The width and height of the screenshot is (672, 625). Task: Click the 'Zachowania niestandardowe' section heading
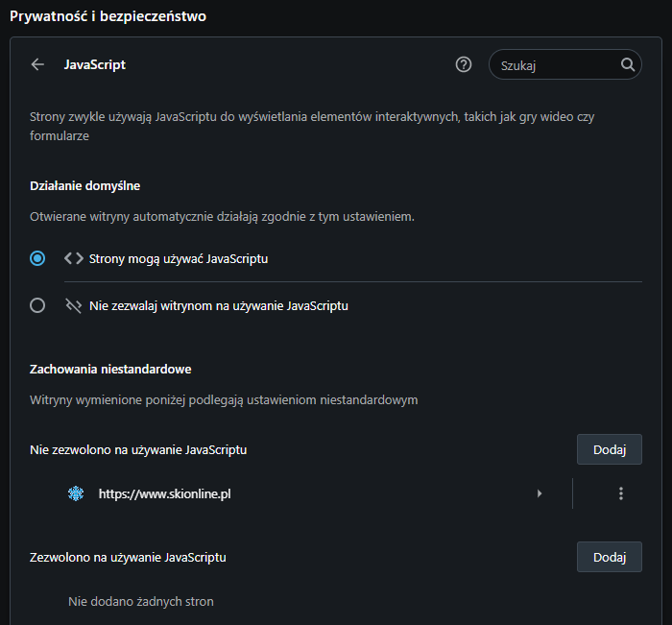[x=111, y=368]
